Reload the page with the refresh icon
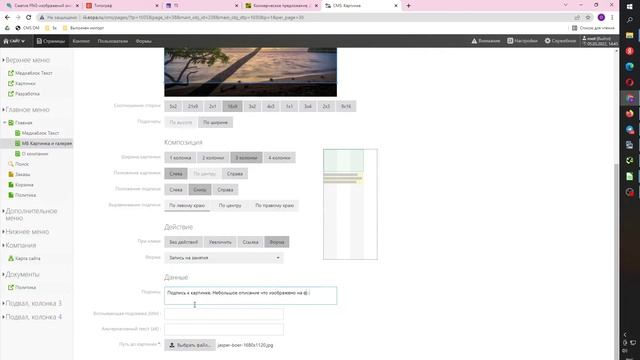 [x=29, y=18]
